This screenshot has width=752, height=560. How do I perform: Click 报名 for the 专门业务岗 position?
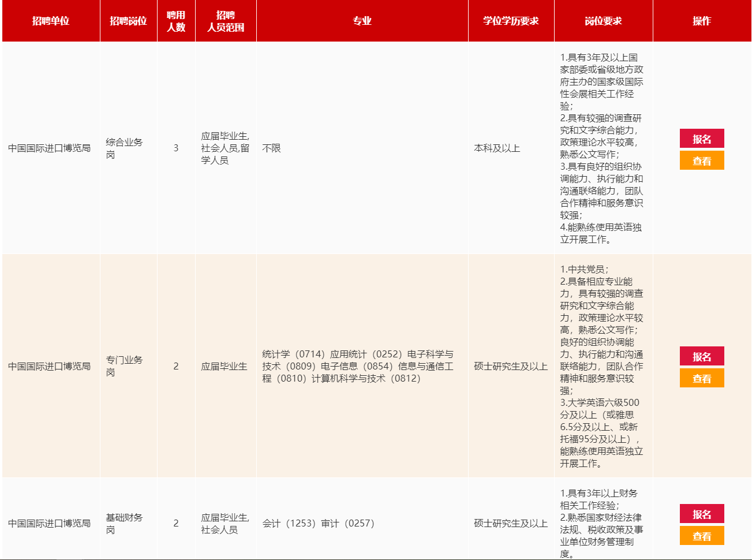(x=702, y=356)
